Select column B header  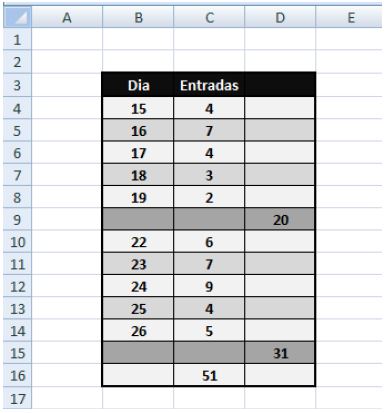point(138,17)
